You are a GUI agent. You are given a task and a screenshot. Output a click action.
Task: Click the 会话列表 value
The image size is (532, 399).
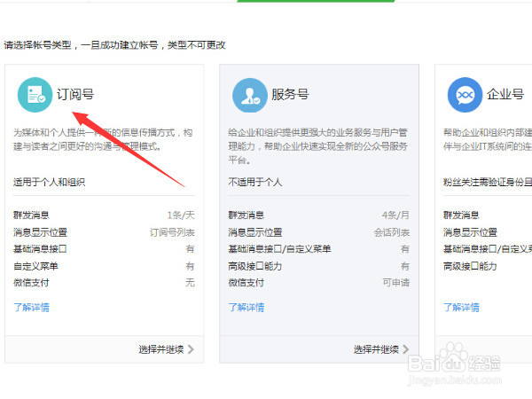coord(392,232)
